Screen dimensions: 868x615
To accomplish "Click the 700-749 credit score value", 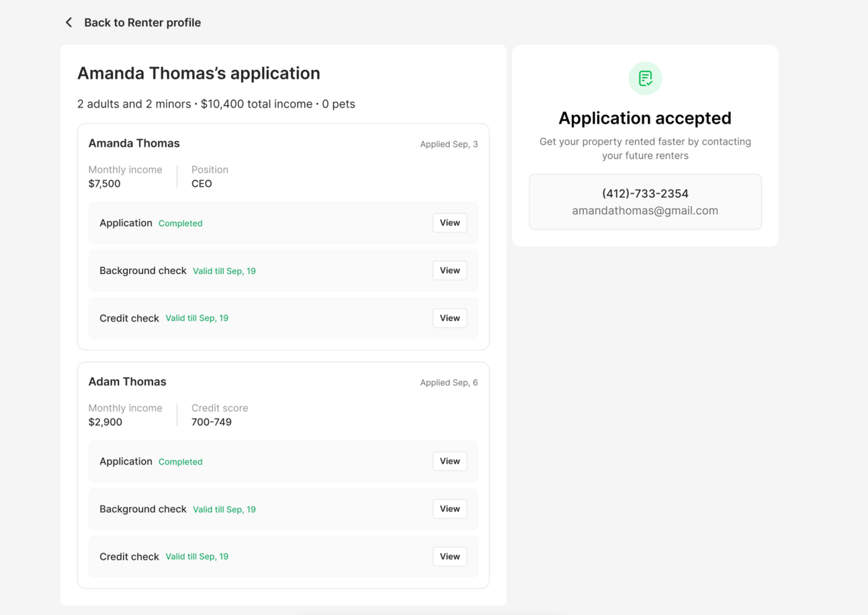I will pyautogui.click(x=212, y=422).
